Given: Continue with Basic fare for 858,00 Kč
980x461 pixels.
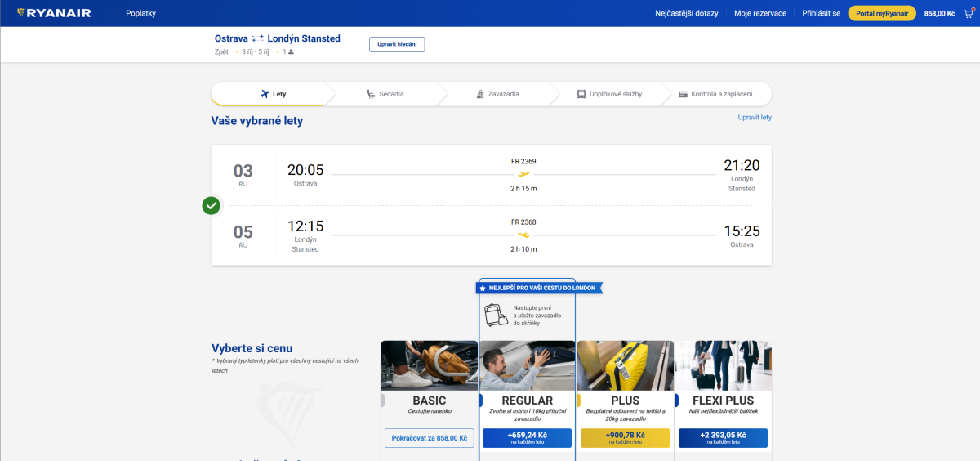Looking at the screenshot, I should pyautogui.click(x=429, y=438).
